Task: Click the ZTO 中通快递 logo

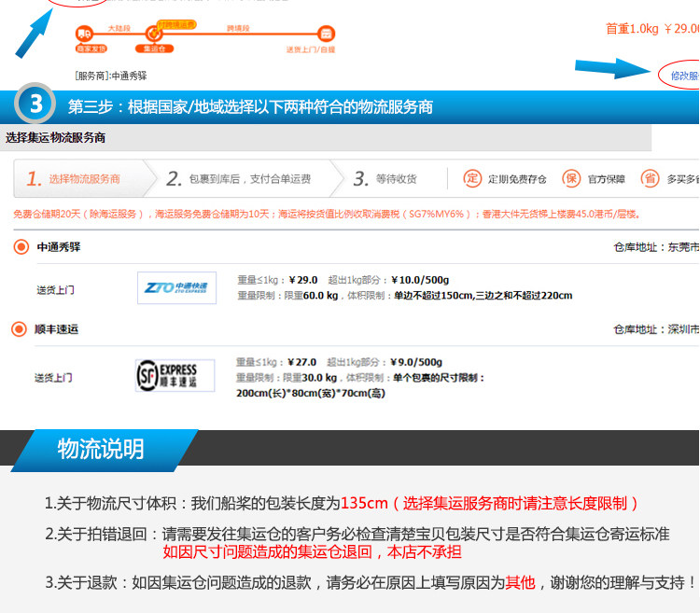Action: [x=176, y=287]
